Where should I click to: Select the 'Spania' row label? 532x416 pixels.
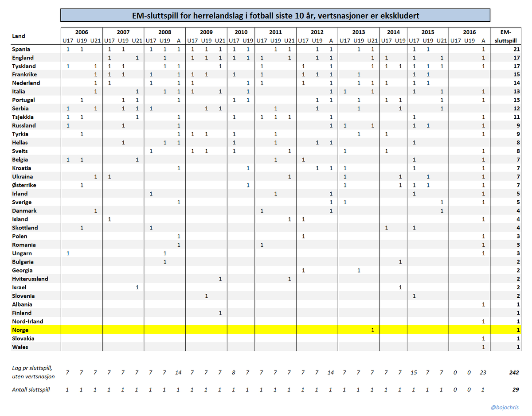point(21,49)
